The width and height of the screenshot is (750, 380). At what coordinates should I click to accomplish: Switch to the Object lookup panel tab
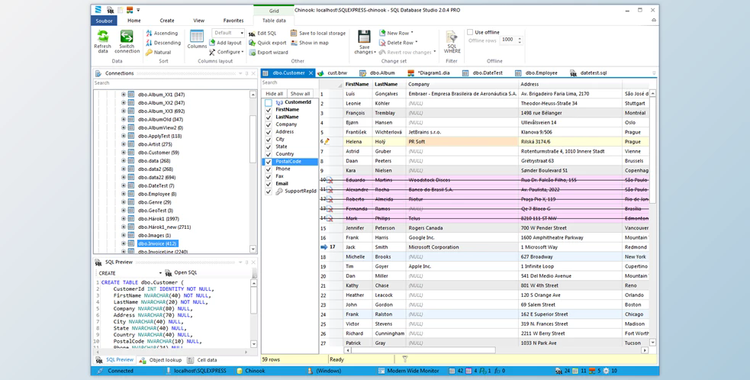tap(160, 360)
